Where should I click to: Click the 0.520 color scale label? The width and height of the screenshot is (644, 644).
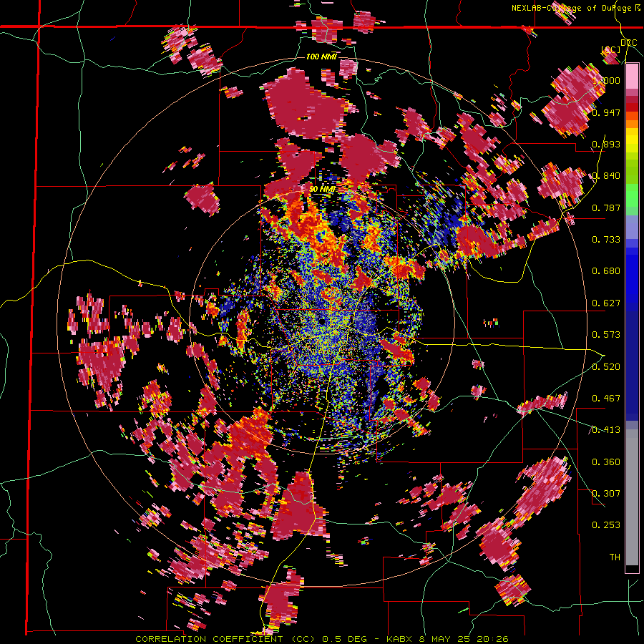(606, 366)
